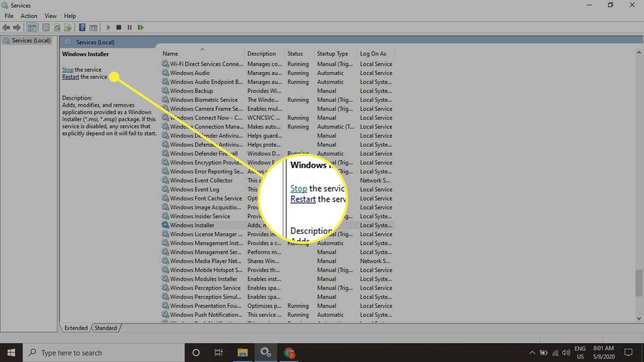Click scroll up arrow of services list

coord(639,53)
